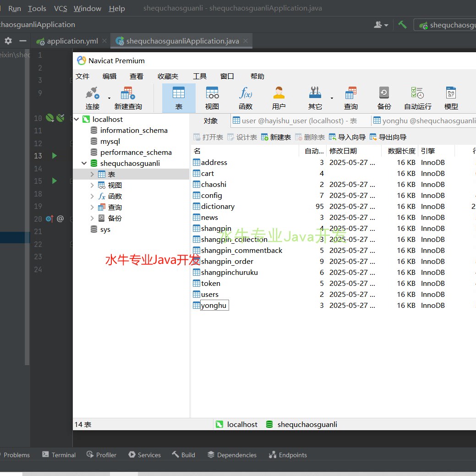Open the IntelliJ VCS menu

[x=60, y=9]
